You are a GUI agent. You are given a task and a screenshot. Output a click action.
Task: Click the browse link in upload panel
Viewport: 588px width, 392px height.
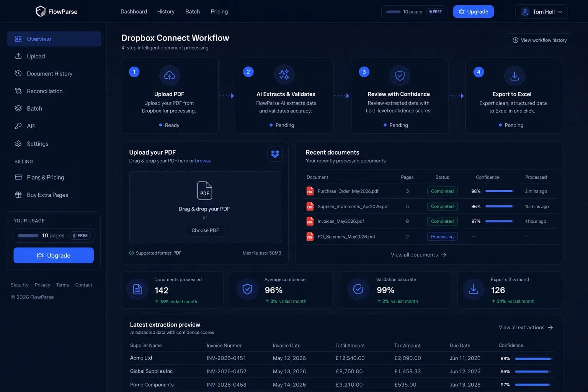[x=203, y=161]
